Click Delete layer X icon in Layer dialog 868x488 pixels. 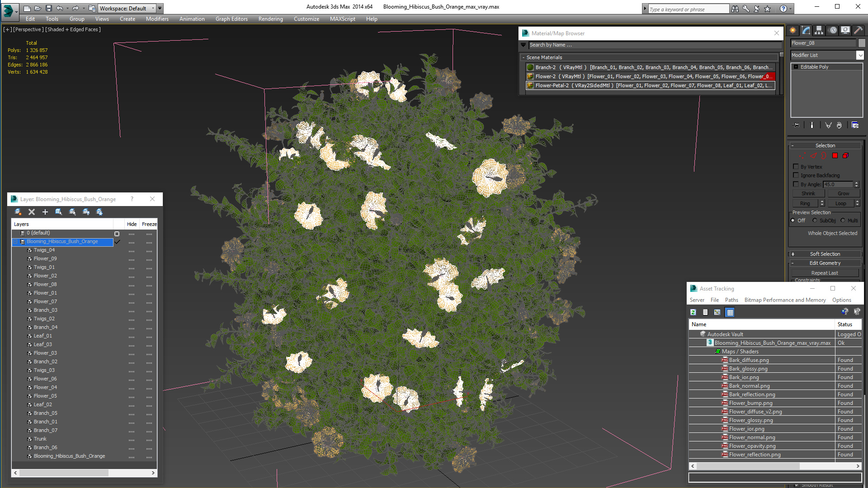pos(32,212)
